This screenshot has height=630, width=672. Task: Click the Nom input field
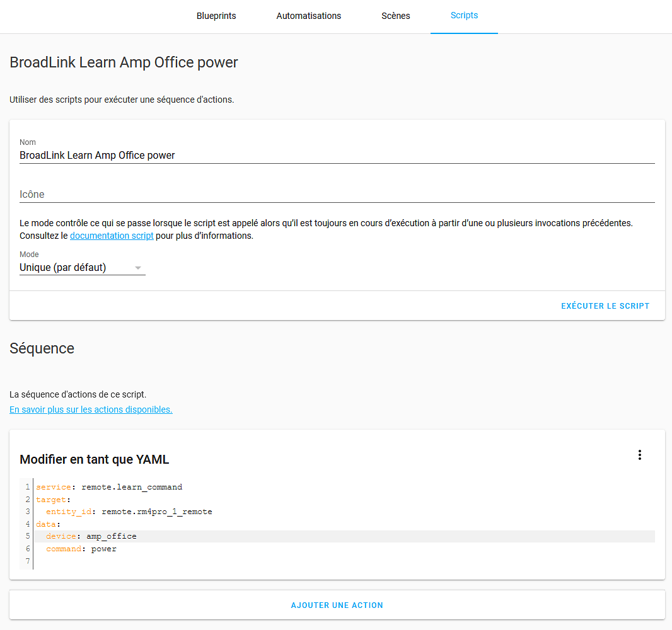(x=189, y=155)
